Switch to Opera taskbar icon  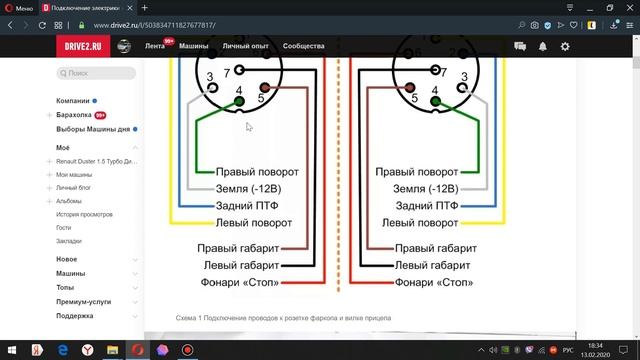[x=138, y=350]
